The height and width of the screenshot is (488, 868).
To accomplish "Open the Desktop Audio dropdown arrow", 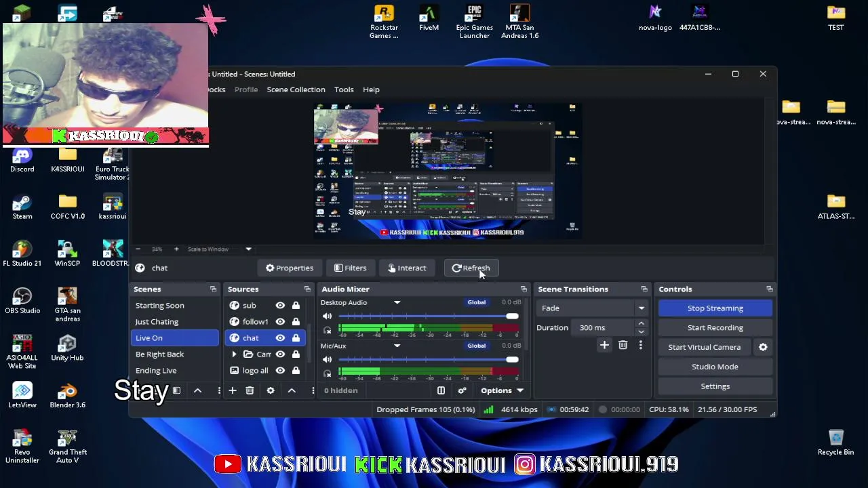I will click(397, 303).
